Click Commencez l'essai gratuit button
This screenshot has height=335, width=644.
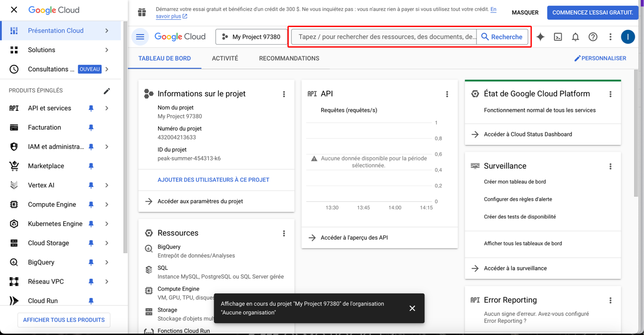coord(592,12)
